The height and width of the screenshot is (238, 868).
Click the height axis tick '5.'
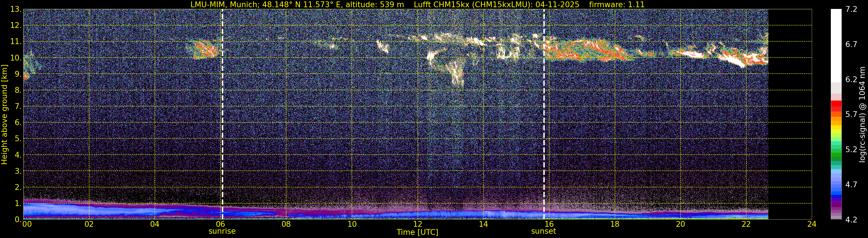tap(18, 139)
